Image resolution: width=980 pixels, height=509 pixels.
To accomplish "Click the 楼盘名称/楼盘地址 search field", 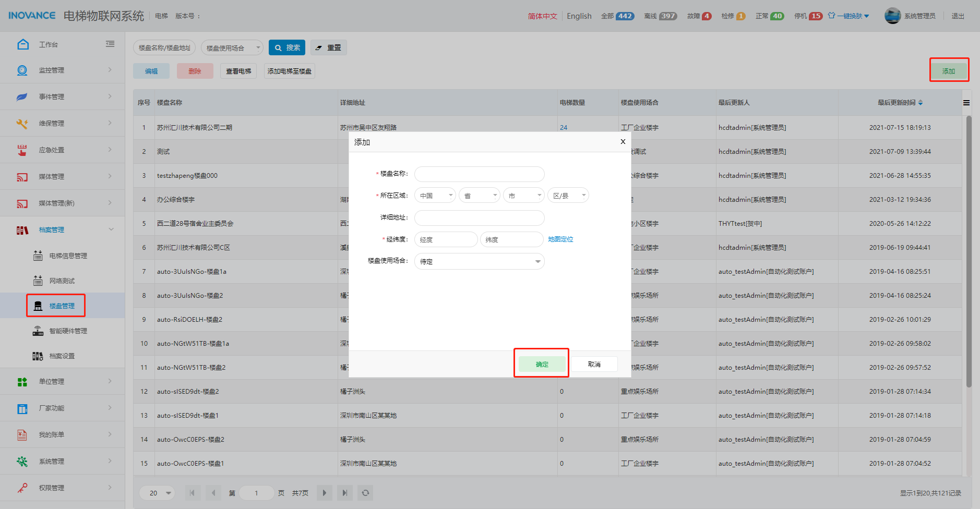I will 164,48.
